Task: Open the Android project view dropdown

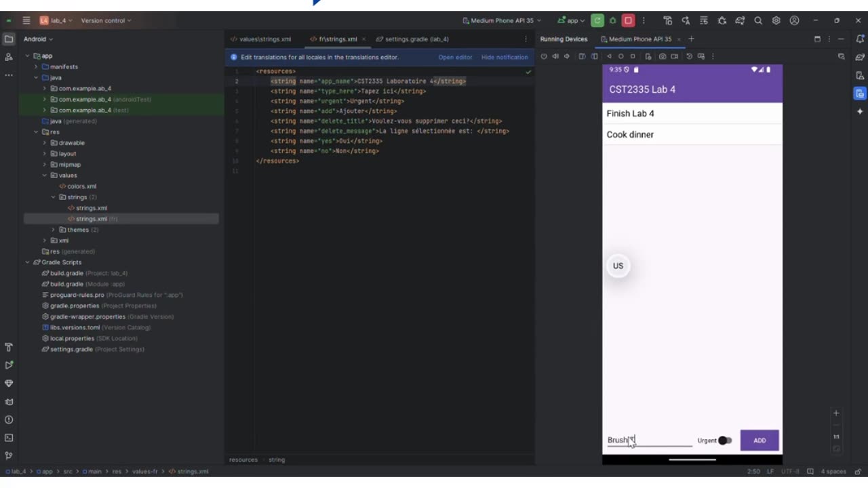Action: click(x=38, y=39)
